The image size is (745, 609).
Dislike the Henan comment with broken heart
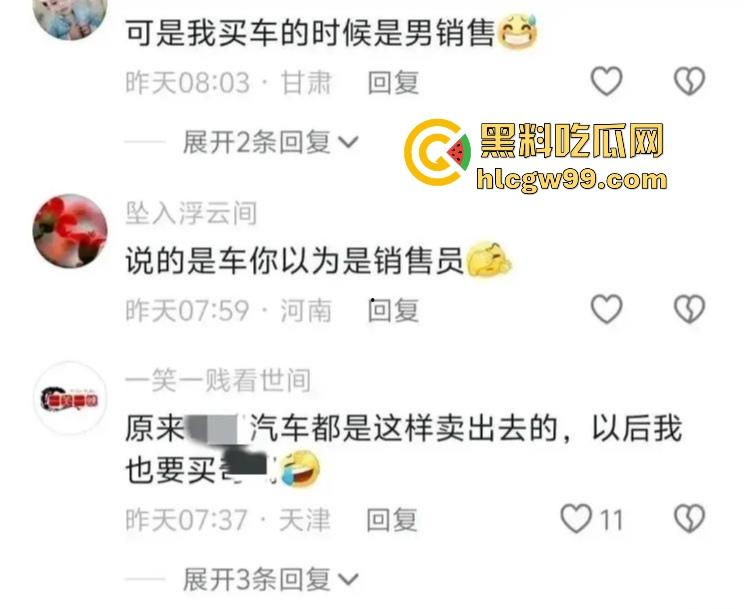point(689,309)
